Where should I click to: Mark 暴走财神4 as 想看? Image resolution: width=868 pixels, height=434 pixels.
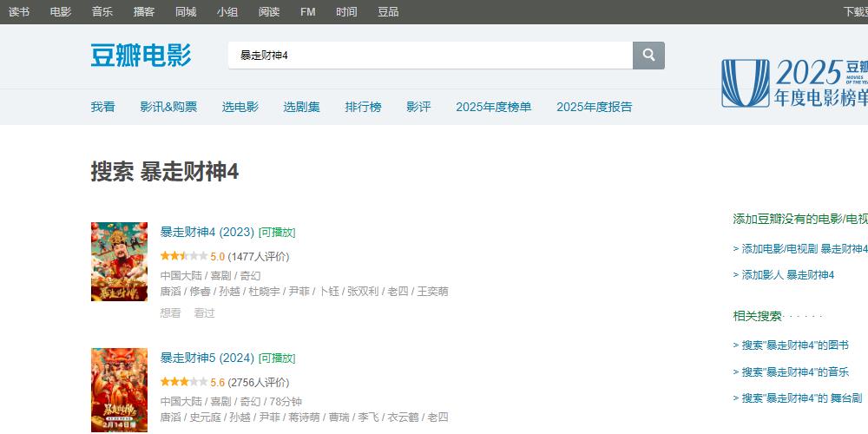pos(170,312)
